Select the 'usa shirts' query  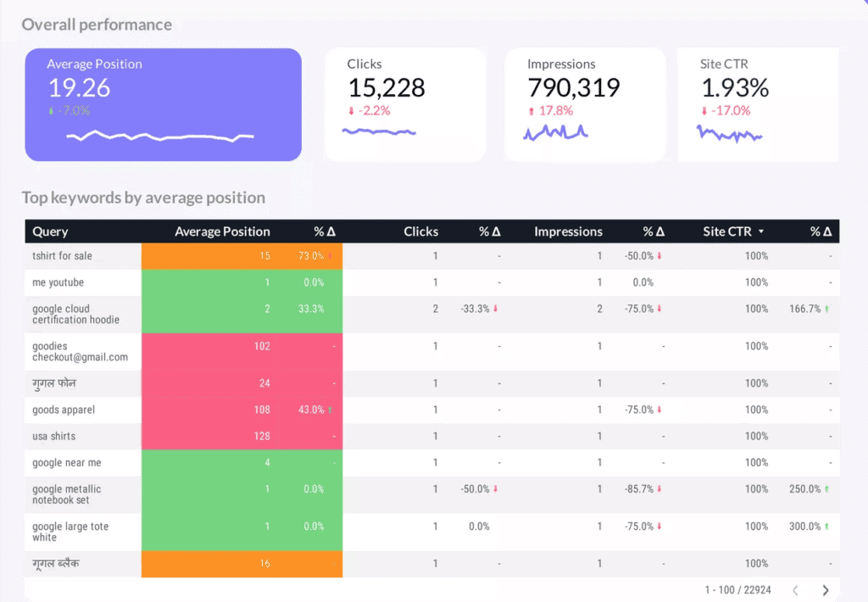[x=53, y=437]
